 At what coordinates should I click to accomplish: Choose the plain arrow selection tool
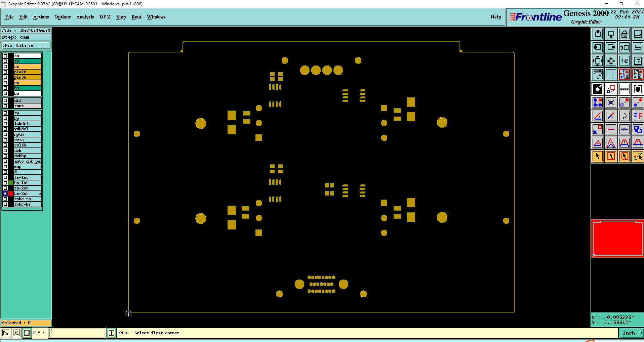point(598,156)
